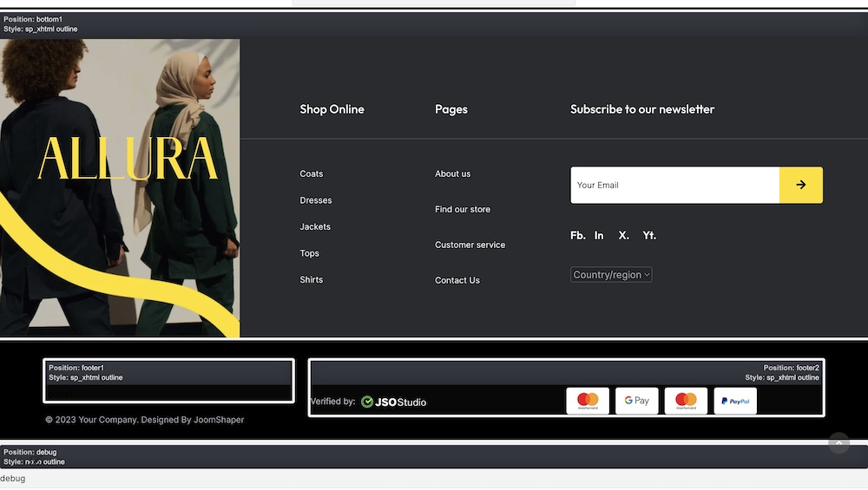Open the Yt. social link
The image size is (868, 490).
click(x=649, y=235)
